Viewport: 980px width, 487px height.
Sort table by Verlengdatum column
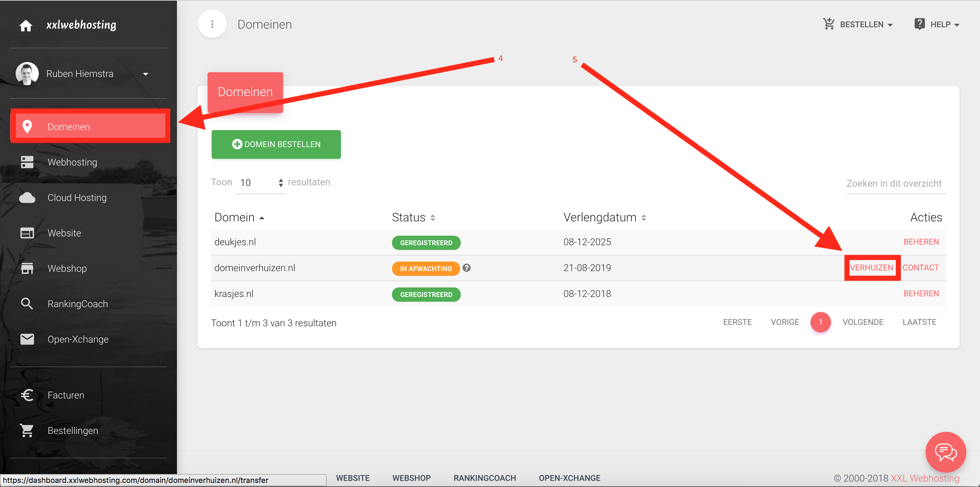point(605,217)
